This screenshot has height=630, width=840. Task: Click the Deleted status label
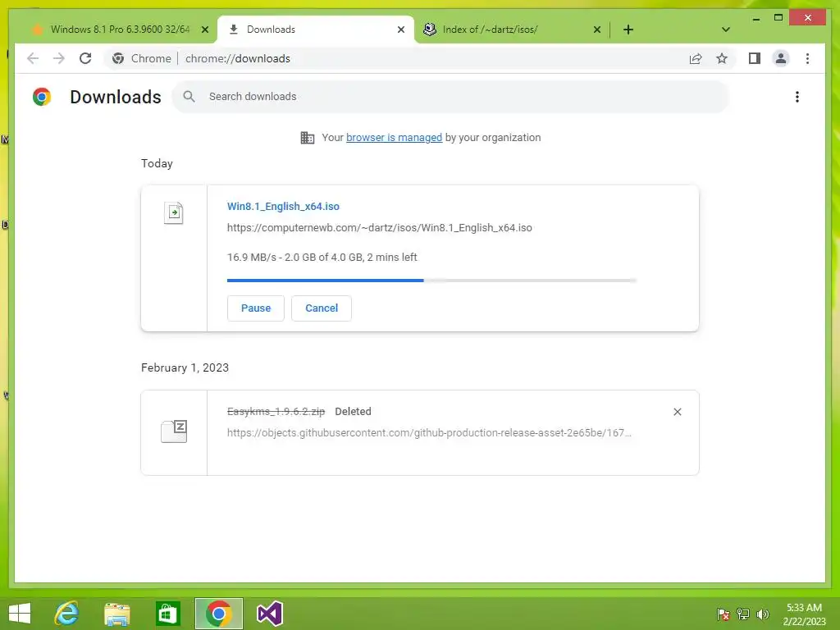click(353, 412)
